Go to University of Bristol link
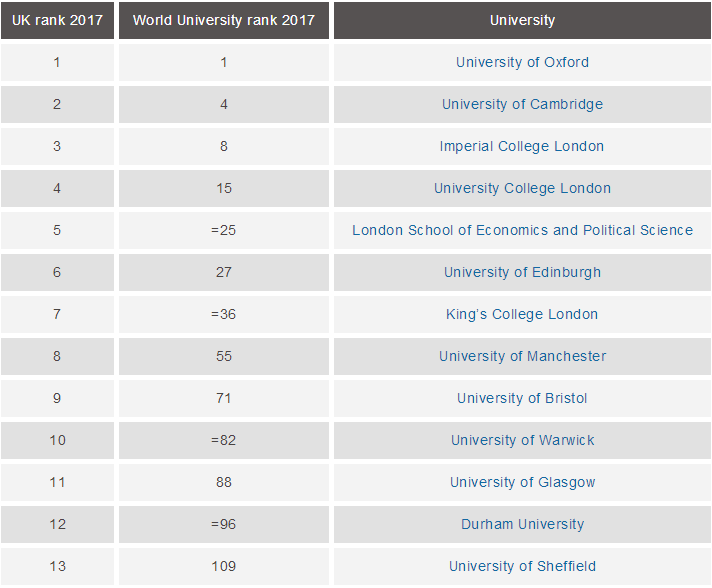This screenshot has height=588, width=712. tap(522, 398)
